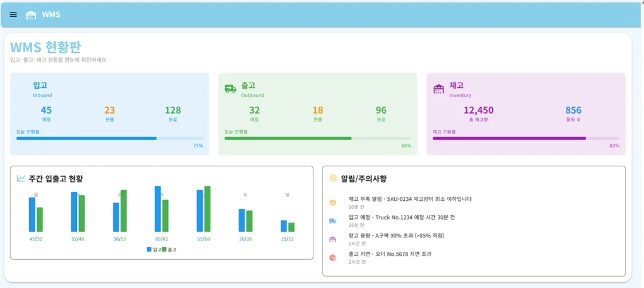
Task: Click the 68% progress label
Action: click(x=406, y=146)
